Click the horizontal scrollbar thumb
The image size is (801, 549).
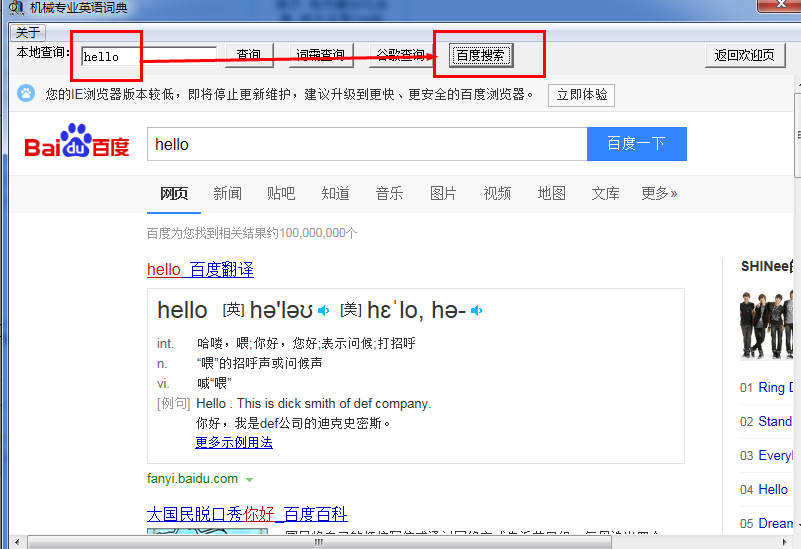(319, 542)
